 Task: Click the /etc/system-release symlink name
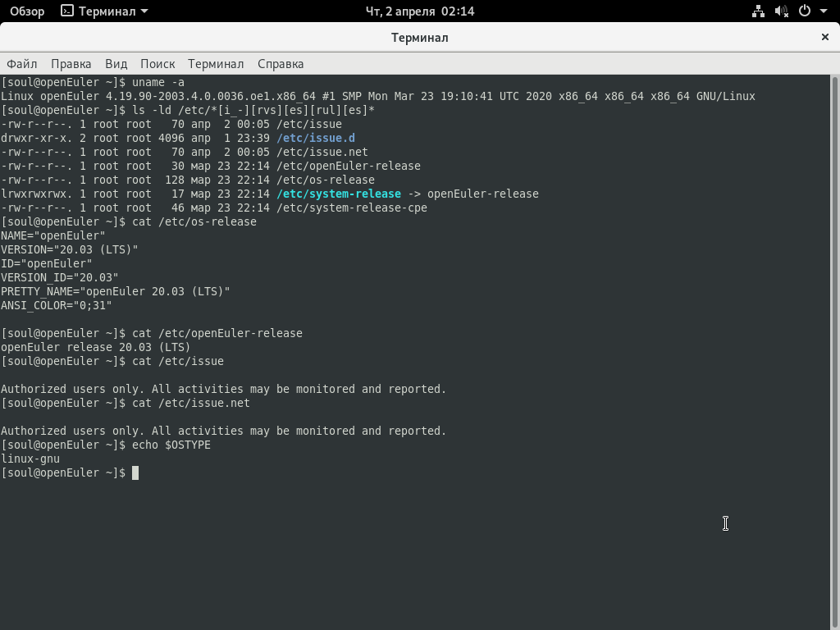point(339,194)
